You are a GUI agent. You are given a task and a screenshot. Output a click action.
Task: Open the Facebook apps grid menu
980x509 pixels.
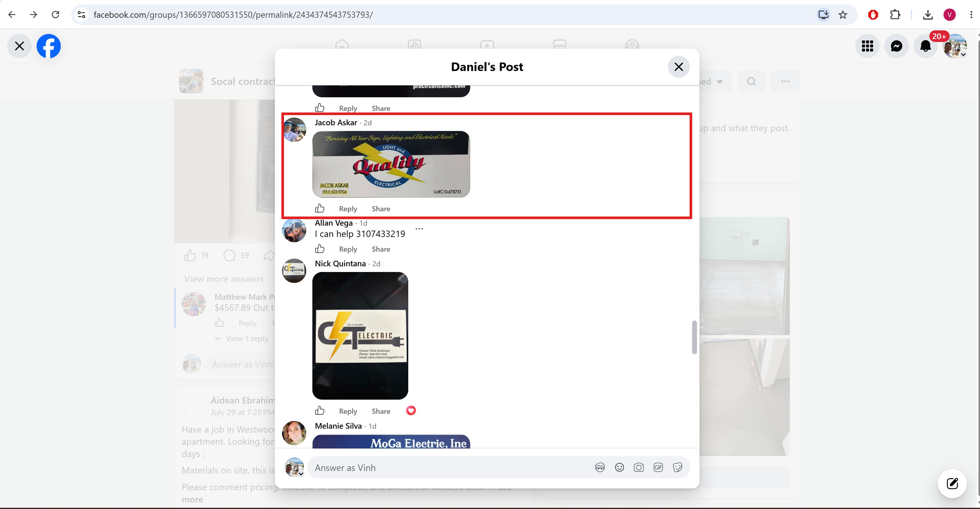(x=867, y=46)
